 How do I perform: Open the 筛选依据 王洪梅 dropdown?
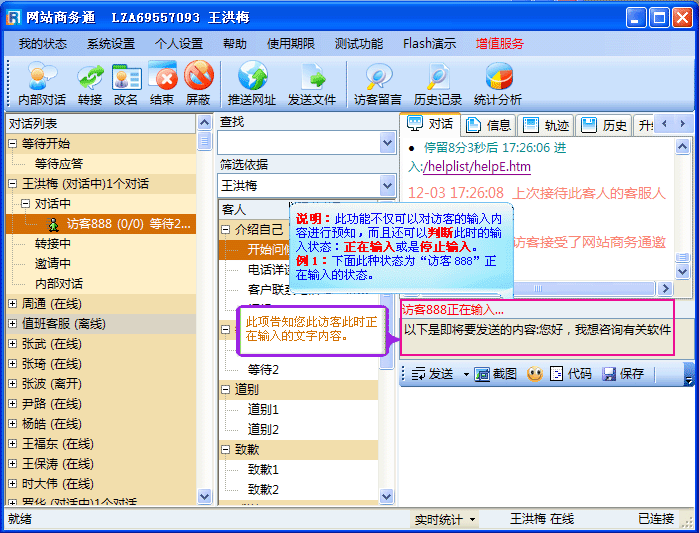[388, 186]
